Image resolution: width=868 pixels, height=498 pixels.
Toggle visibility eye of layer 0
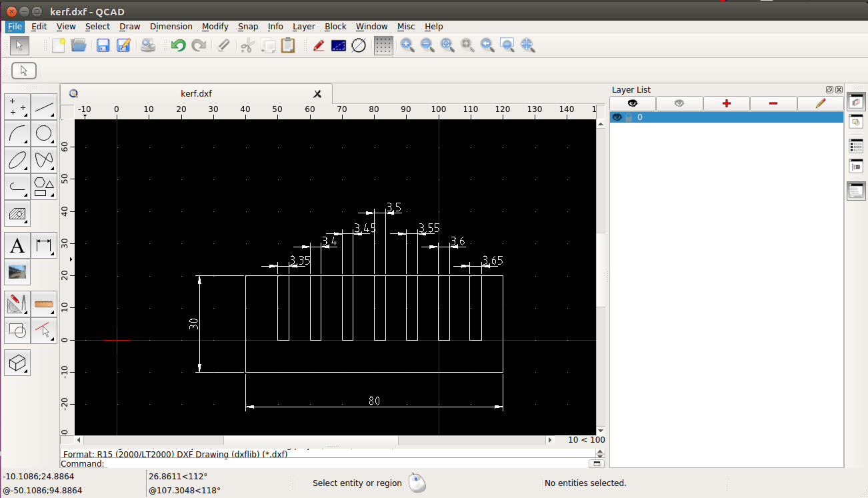coord(617,117)
